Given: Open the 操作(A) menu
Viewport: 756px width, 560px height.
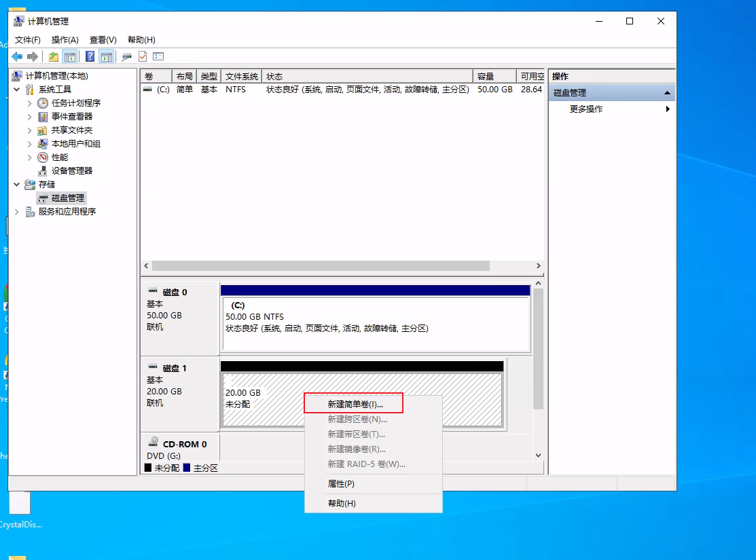Looking at the screenshot, I should pos(65,39).
